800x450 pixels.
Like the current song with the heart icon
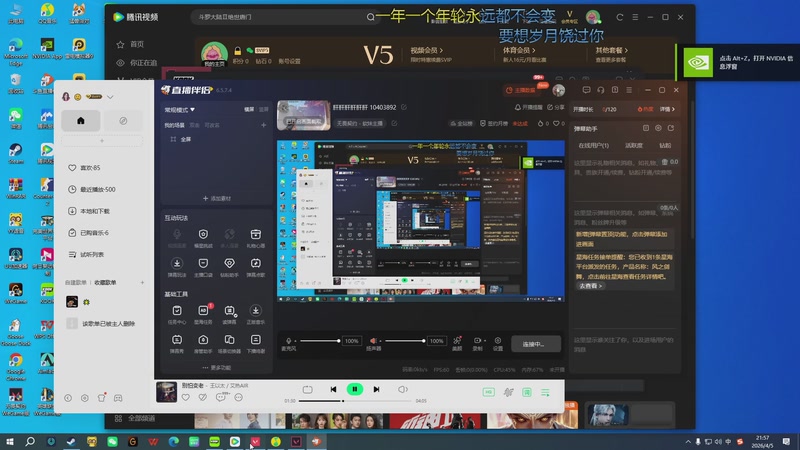tap(186, 397)
